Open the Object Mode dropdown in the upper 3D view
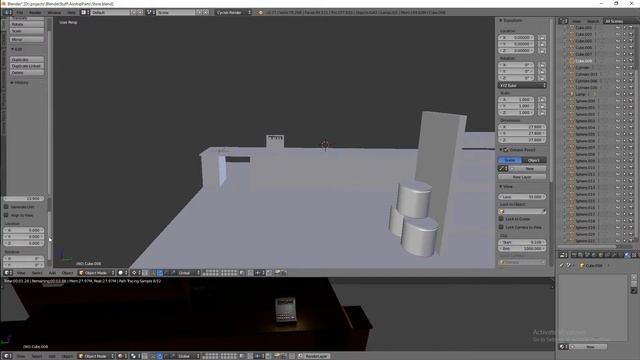The height and width of the screenshot is (360, 640). [x=97, y=273]
